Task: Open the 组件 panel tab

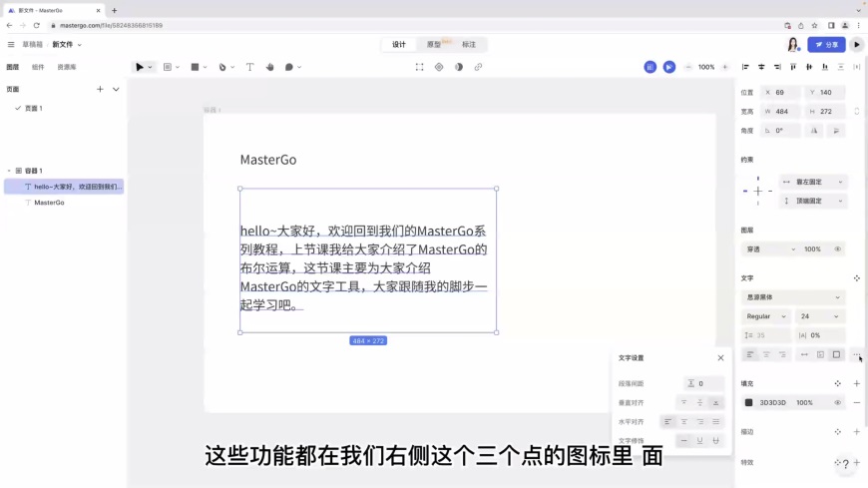Action: pos(38,67)
